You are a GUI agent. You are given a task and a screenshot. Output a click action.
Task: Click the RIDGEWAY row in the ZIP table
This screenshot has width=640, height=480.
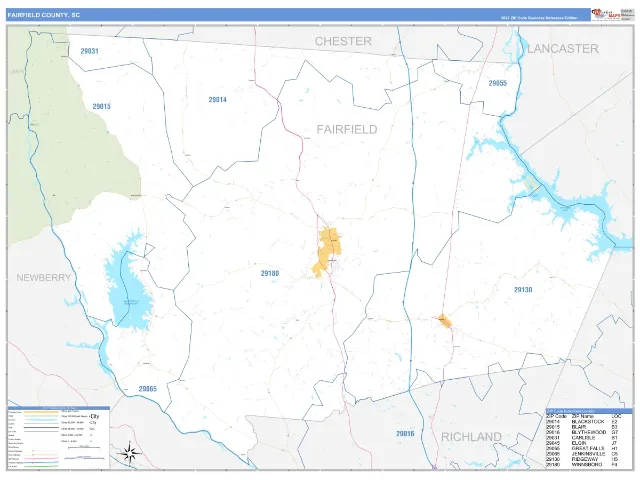pos(582,459)
